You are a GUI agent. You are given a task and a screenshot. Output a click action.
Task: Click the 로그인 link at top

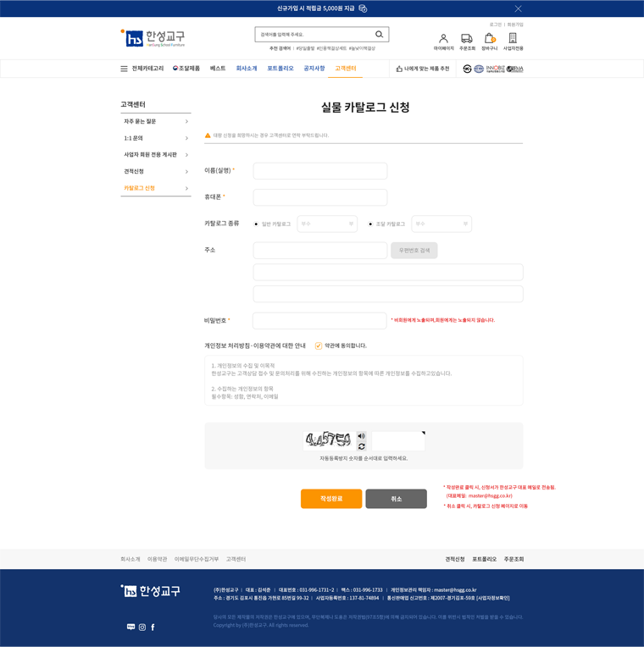[x=496, y=25]
